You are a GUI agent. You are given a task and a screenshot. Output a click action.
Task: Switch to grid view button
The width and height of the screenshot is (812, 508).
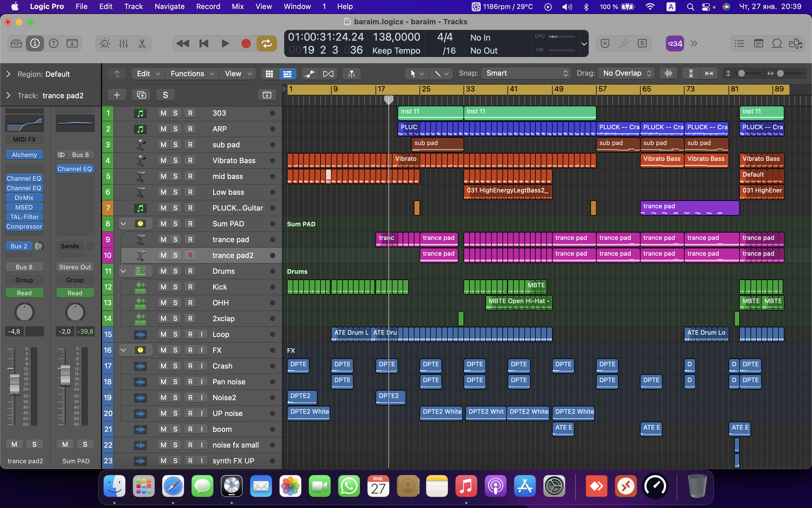pyautogui.click(x=270, y=74)
